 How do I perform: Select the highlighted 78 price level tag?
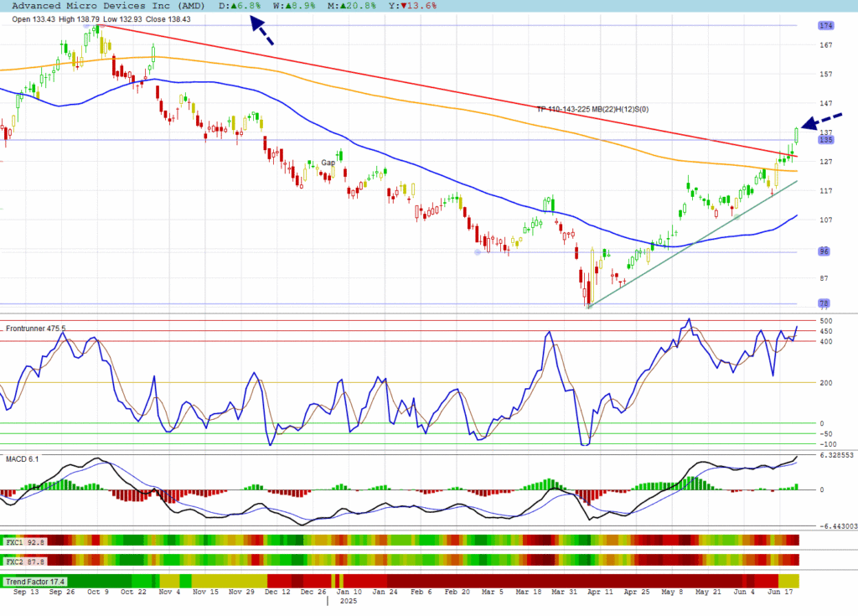point(824,303)
